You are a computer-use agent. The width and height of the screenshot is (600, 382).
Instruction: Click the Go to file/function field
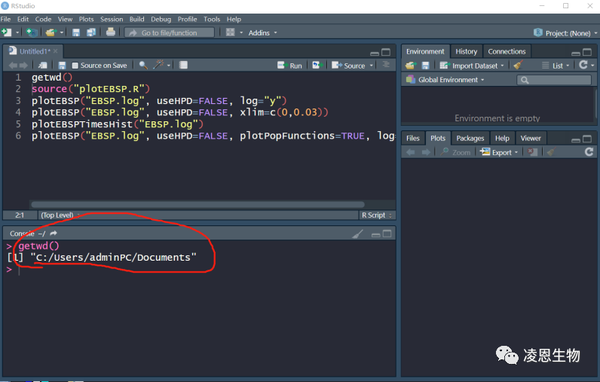170,33
